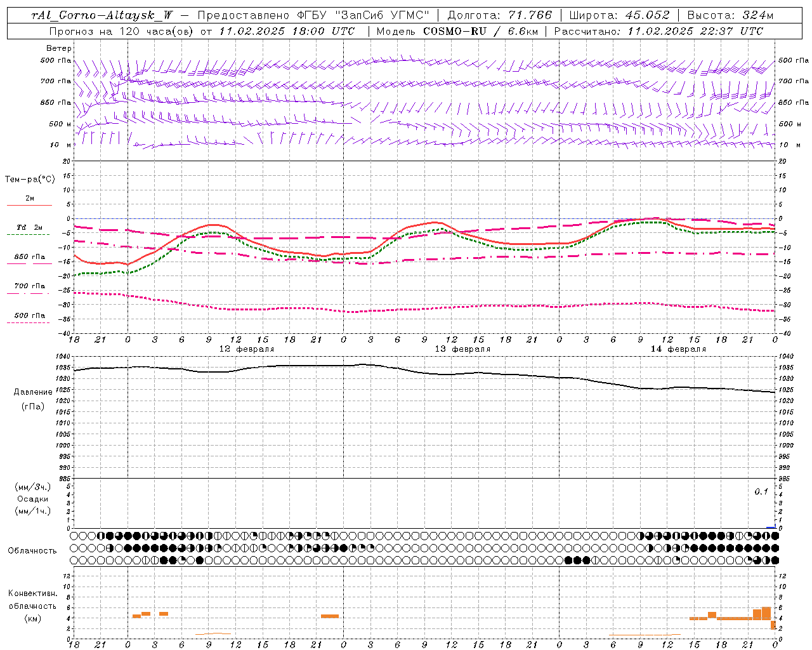Click the 1040 value on left pressure axis
This screenshot has height=650, width=812.
(63, 356)
